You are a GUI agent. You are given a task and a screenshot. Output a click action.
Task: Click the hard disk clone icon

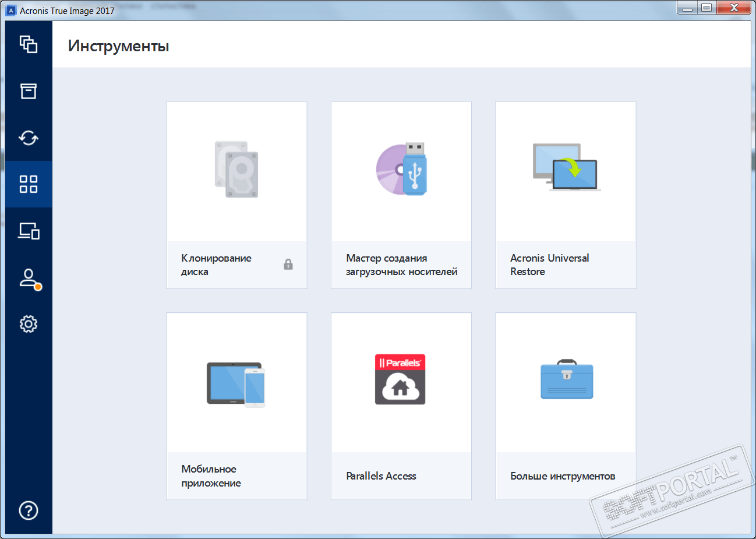pyautogui.click(x=236, y=169)
